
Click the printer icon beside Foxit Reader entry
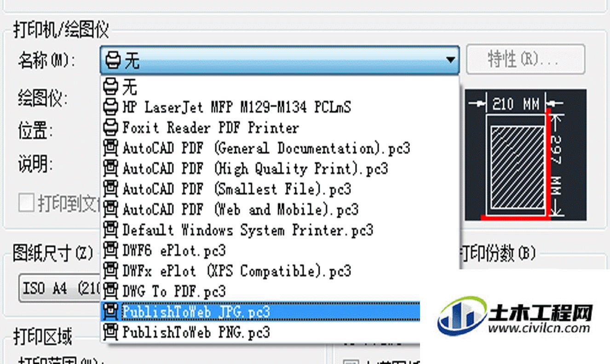[x=111, y=127]
